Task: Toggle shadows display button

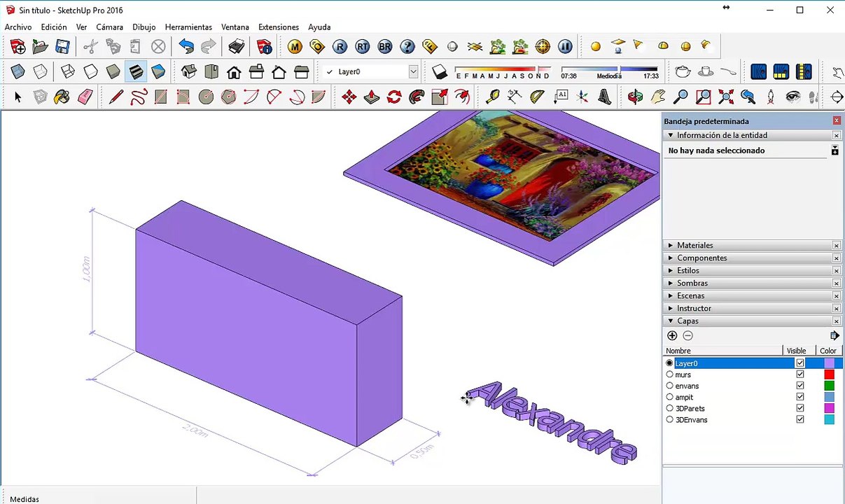Action: tap(440, 71)
